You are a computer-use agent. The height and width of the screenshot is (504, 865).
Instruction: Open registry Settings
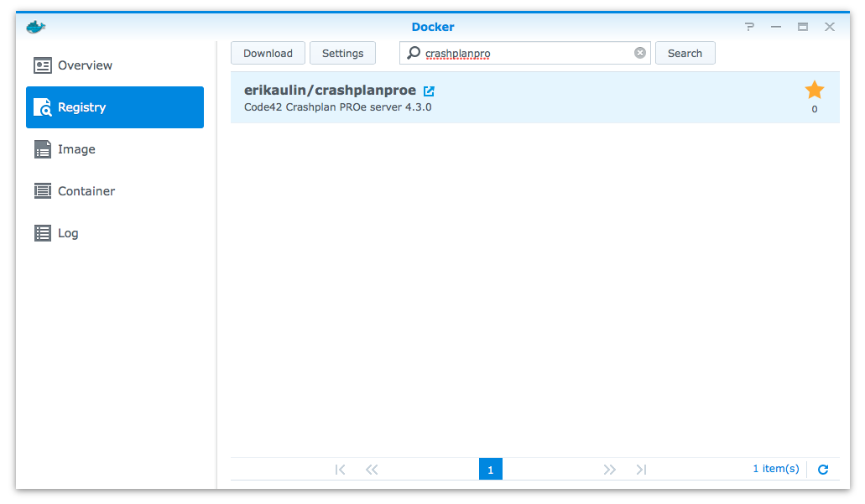point(342,53)
